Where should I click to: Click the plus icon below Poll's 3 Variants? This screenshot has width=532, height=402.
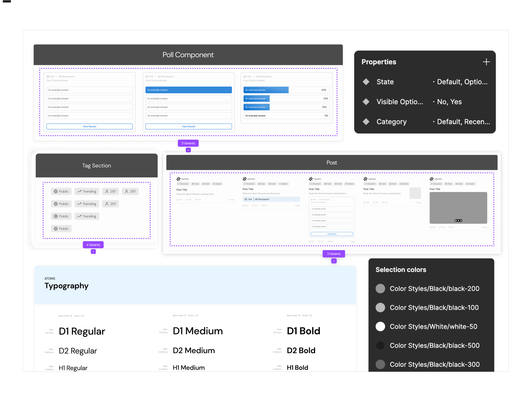188,150
